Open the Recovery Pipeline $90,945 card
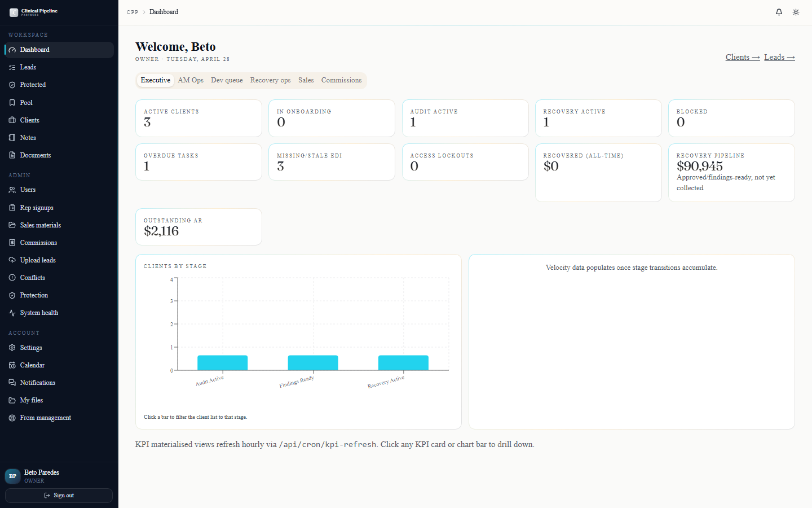 (731, 173)
